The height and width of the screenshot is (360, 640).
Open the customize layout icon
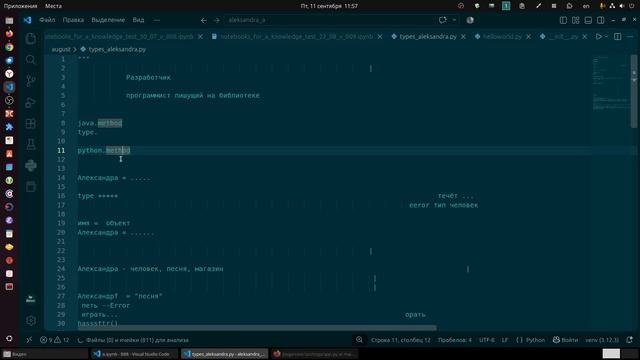[x=576, y=20]
